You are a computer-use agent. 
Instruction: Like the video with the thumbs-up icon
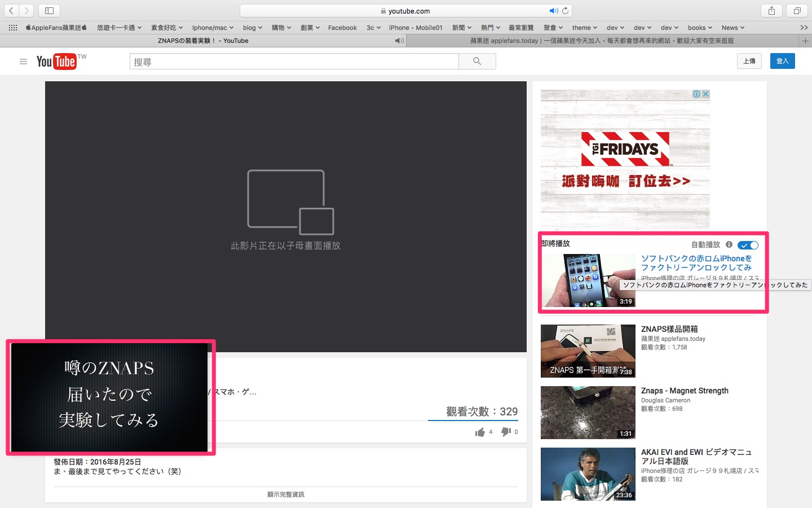(480, 432)
